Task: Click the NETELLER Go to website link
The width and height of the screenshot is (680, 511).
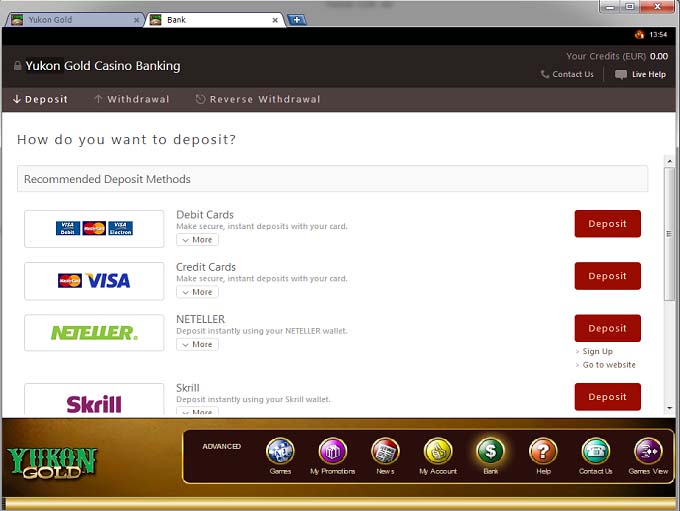Action: [608, 365]
